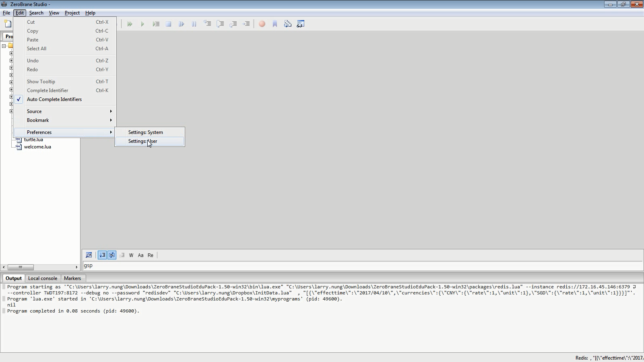Select Paste from the Edit menu
644x362 pixels.
coord(65,40)
